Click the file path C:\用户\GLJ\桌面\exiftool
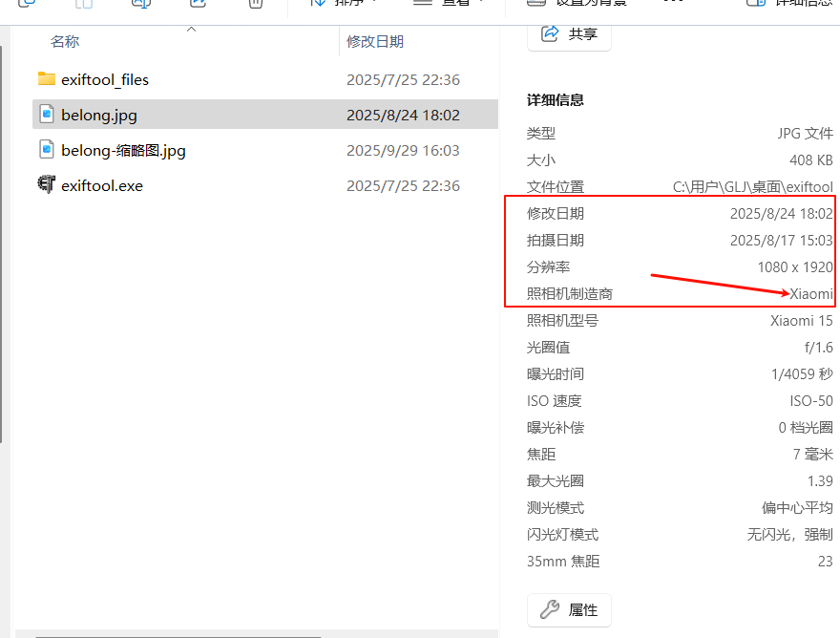The width and height of the screenshot is (840, 638). 753,187
